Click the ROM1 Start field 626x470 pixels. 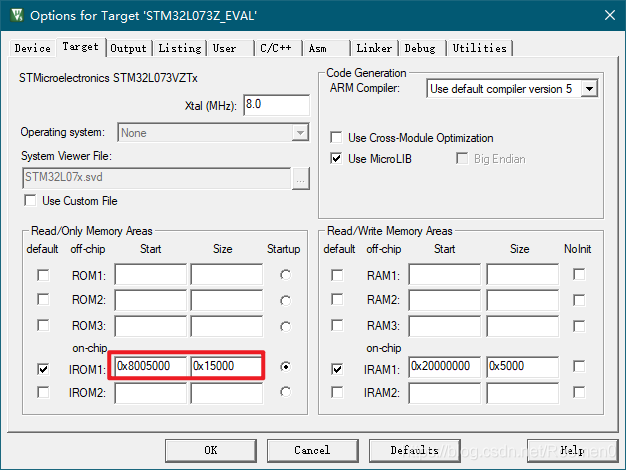151,274
